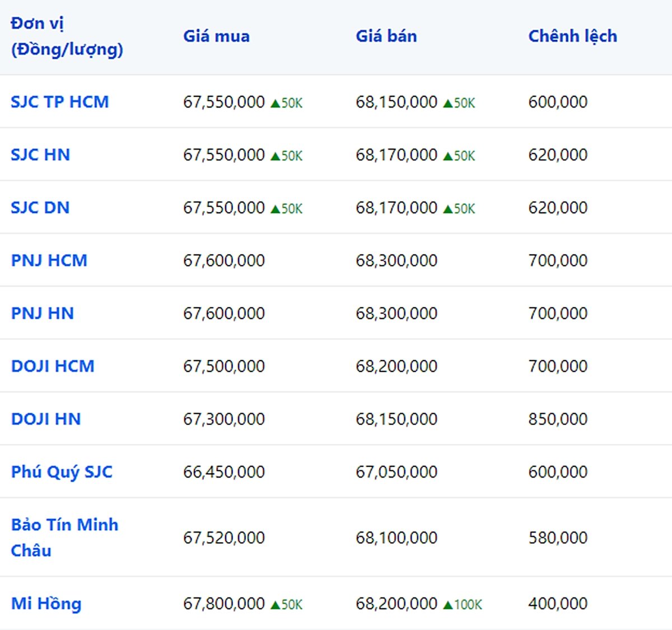Screen dimensions: 672x630
Task: Select PNJ HCM difference 700,000
Action: tap(558, 260)
